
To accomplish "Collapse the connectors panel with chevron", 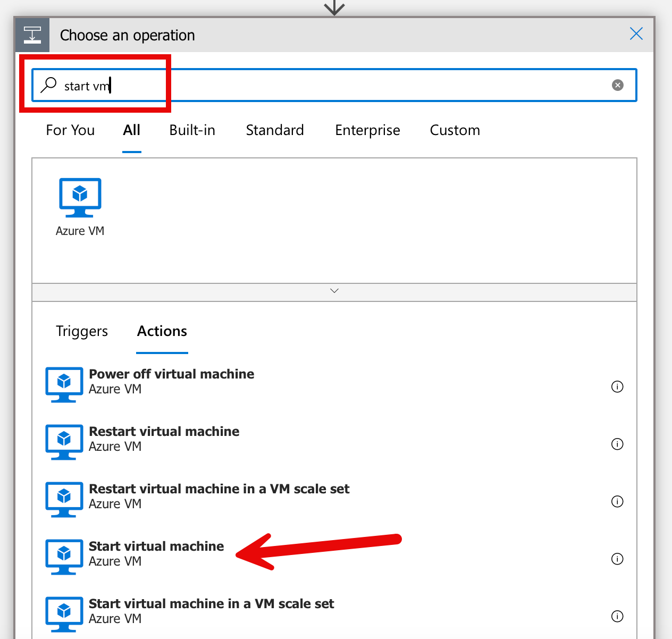I will (334, 291).
